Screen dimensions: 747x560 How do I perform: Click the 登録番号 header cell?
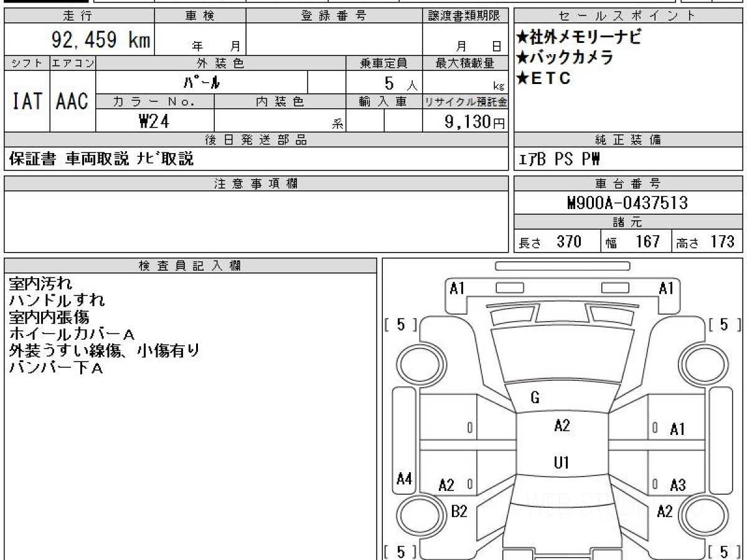point(334,16)
